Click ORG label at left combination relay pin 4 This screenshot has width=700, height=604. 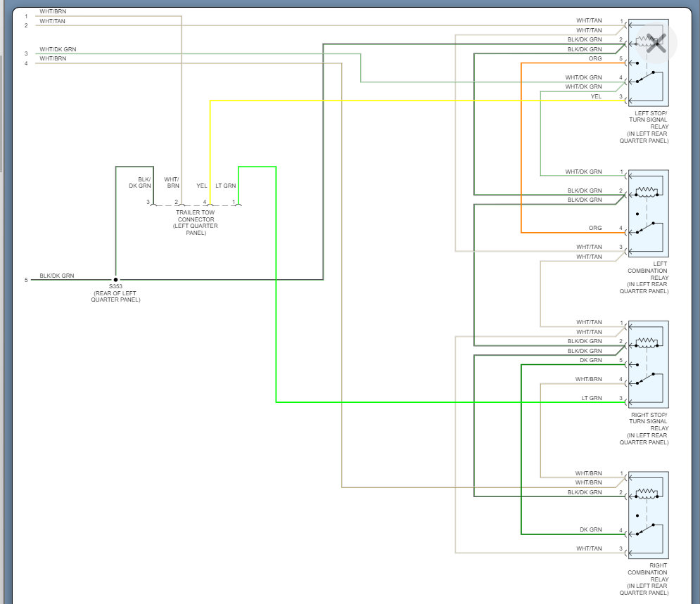click(595, 228)
